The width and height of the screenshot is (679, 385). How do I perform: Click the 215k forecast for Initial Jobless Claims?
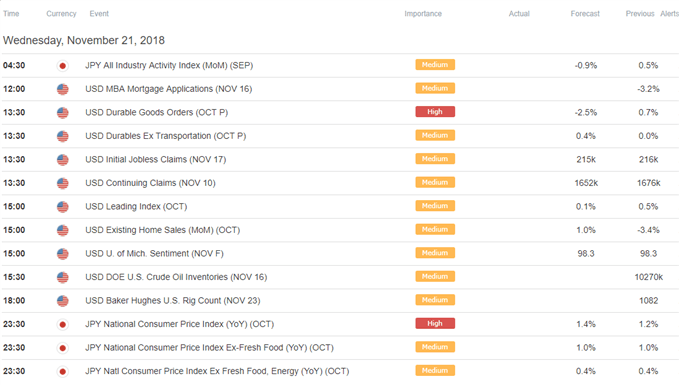pyautogui.click(x=586, y=159)
